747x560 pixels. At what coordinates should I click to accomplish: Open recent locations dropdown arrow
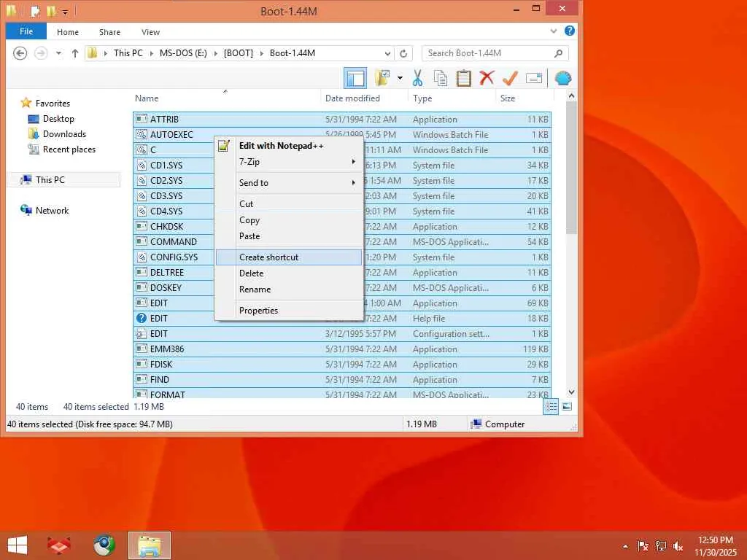coord(58,53)
